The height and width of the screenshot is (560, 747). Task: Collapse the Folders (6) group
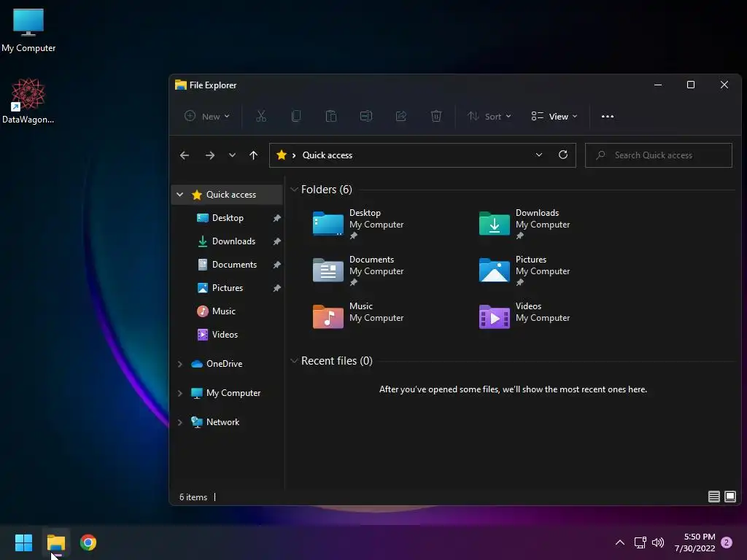click(294, 190)
